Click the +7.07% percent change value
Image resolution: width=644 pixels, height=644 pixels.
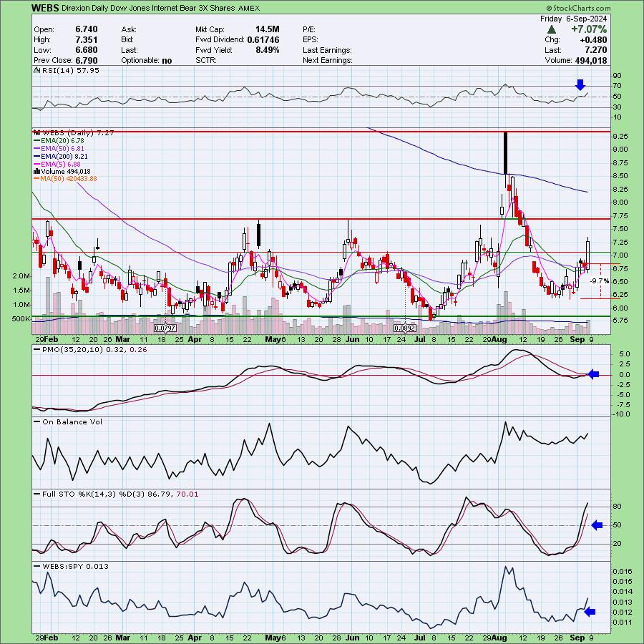pos(589,29)
